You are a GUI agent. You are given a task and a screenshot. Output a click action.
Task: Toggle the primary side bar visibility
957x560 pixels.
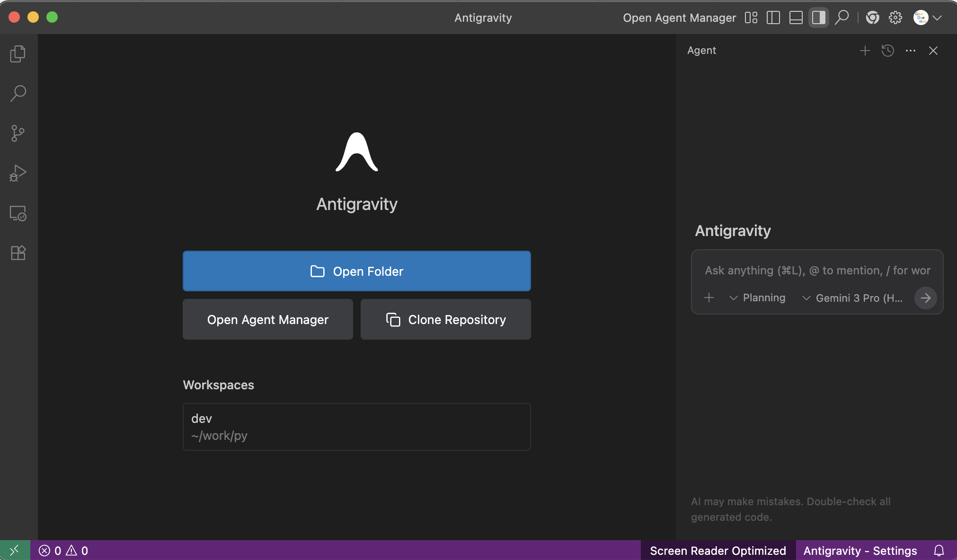773,18
